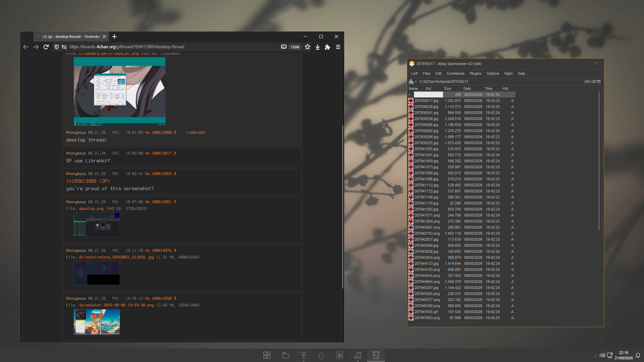The width and height of the screenshot is (644, 362).
Task: Reset the 110% zoom level badge
Action: 295,47
